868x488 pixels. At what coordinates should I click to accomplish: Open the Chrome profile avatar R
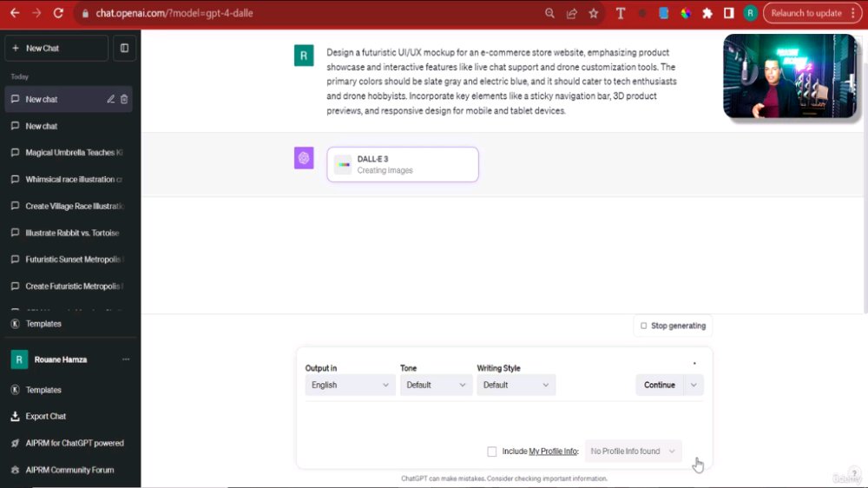750,13
